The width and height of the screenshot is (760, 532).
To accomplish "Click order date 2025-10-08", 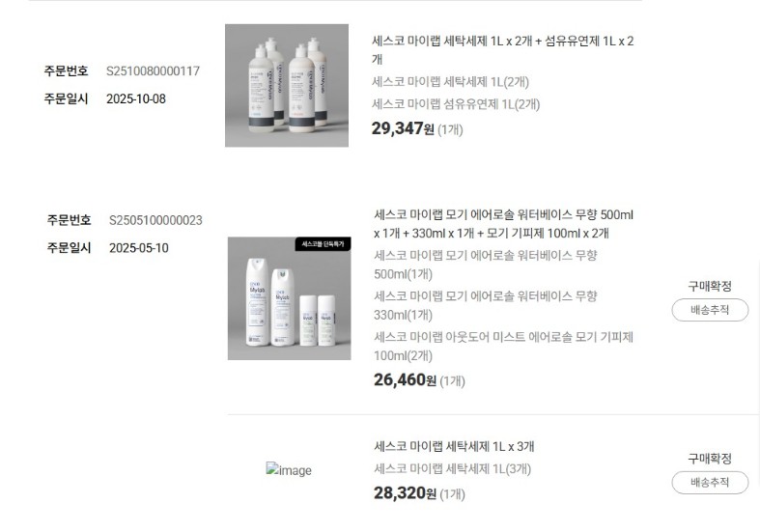I will [136, 98].
